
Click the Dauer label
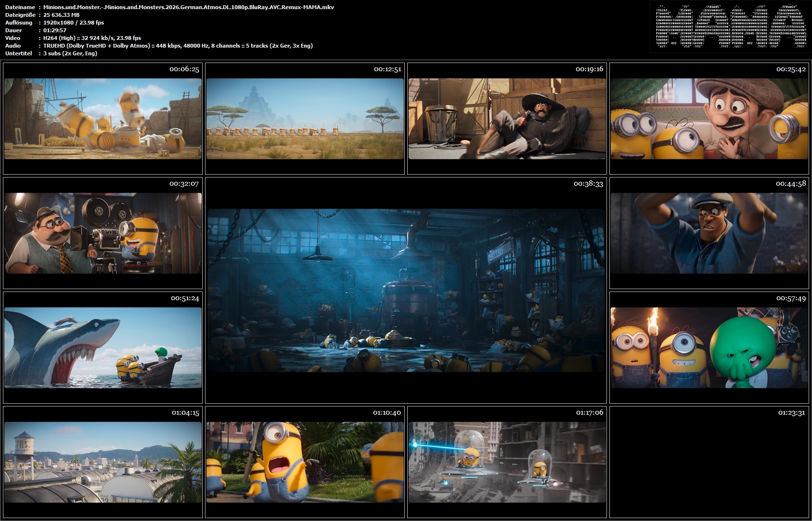pyautogui.click(x=13, y=30)
